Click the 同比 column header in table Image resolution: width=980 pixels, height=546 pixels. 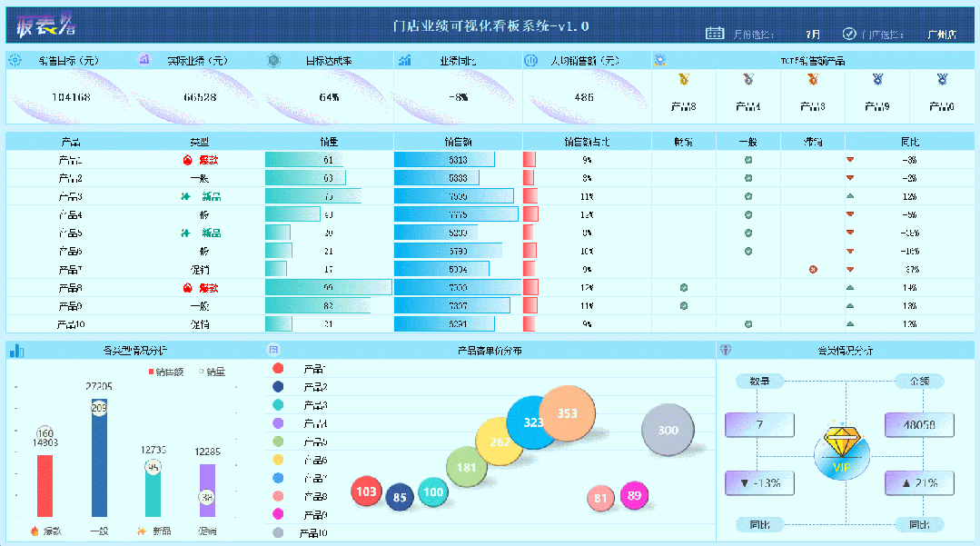[909, 142]
